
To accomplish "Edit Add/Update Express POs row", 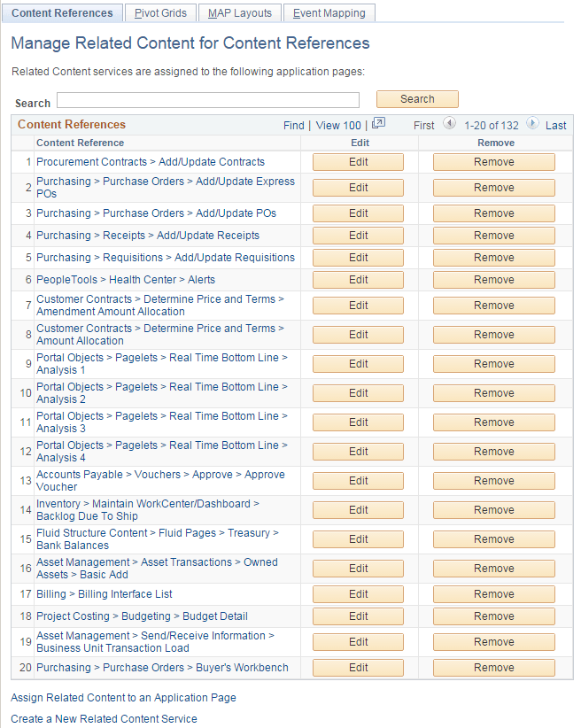I will point(358,188).
